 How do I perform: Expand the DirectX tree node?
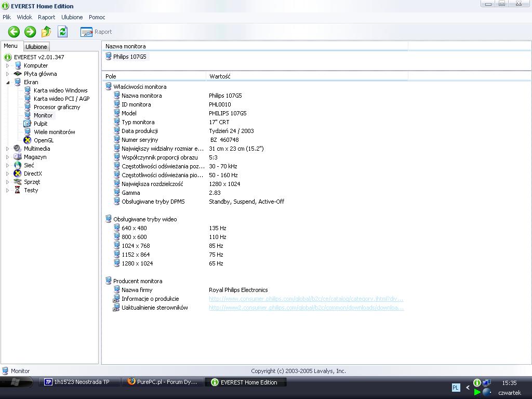click(x=7, y=174)
